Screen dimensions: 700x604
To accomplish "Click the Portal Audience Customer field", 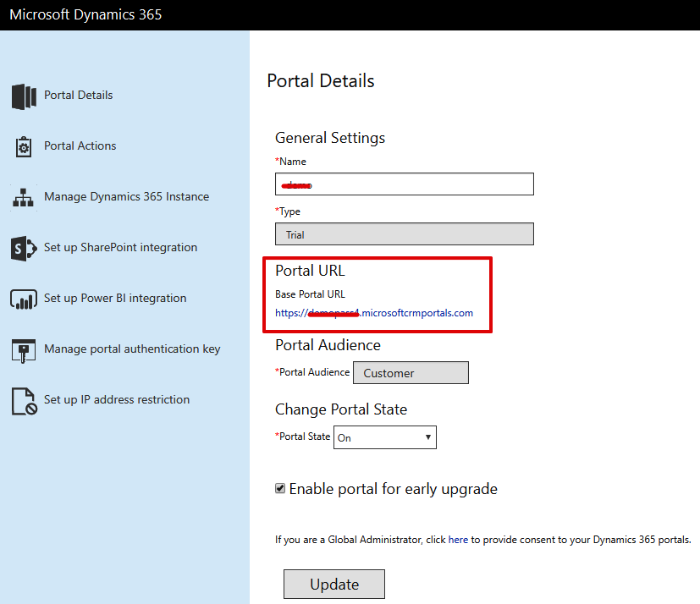I will pos(411,373).
